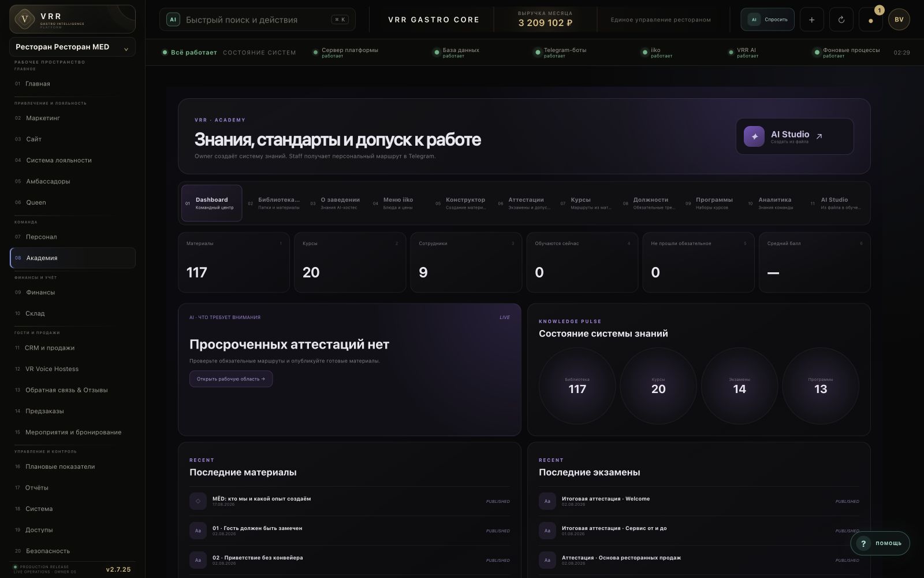The width and height of the screenshot is (924, 578).
Task: Open the AI Studio card button
Action: 795,136
